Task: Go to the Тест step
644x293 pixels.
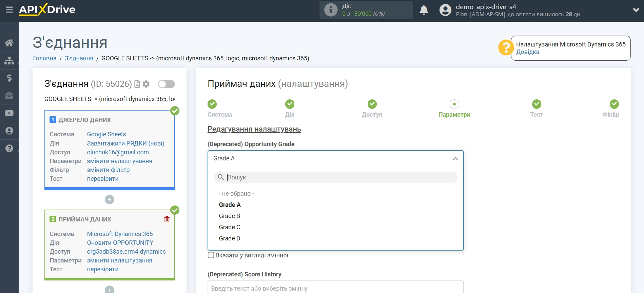Action: tap(536, 109)
